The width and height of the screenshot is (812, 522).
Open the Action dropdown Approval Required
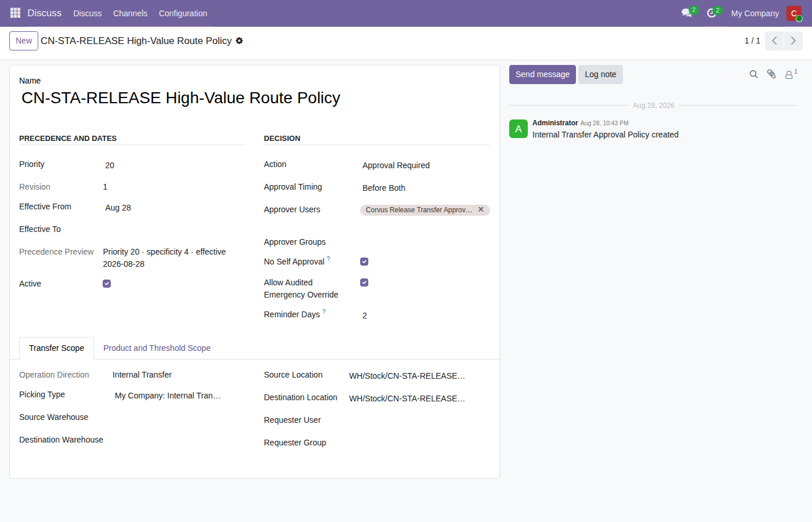425,165
